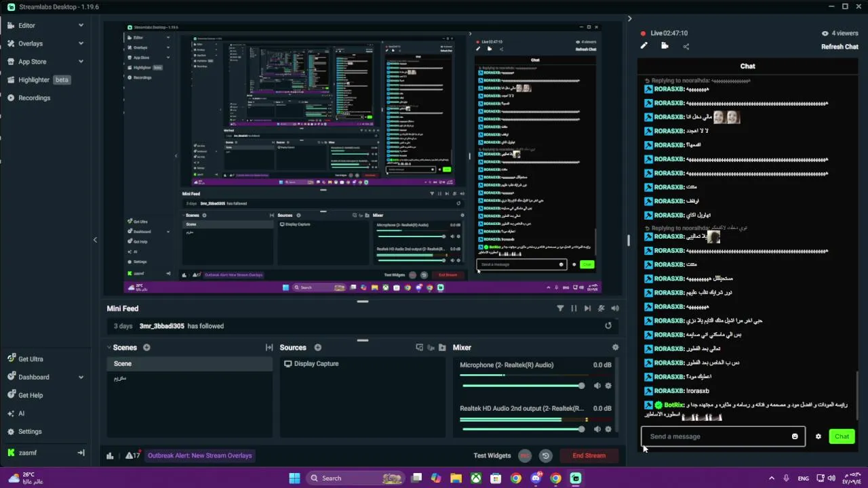
Task: Toggle Mini Feed alert muting icon
Action: (601, 308)
